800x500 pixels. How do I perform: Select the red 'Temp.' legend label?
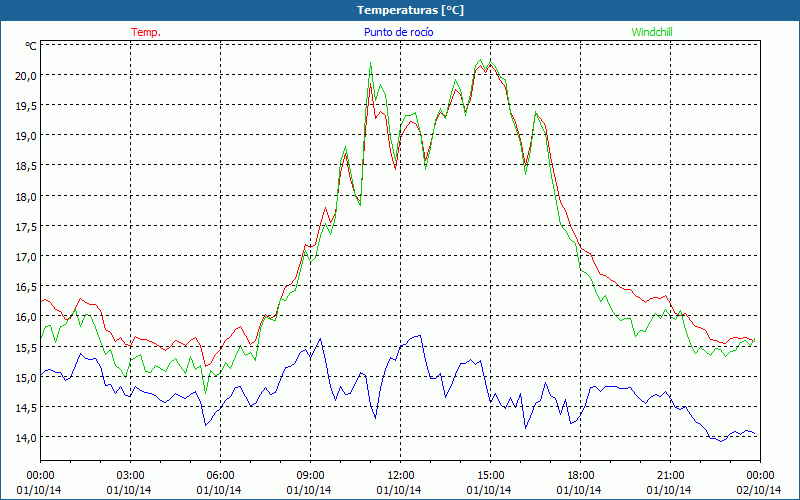[x=146, y=32]
